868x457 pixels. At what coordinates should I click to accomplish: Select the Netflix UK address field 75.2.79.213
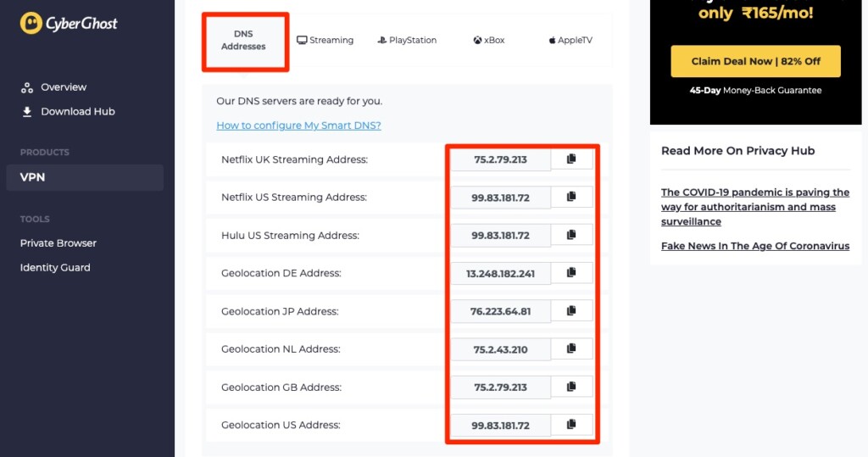500,159
